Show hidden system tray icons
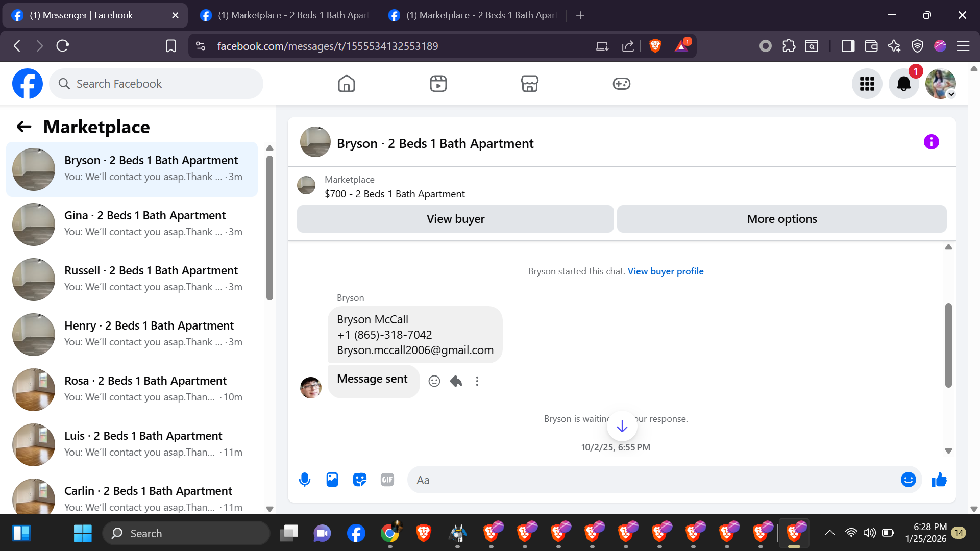Viewport: 980px width, 551px height. coord(830,533)
